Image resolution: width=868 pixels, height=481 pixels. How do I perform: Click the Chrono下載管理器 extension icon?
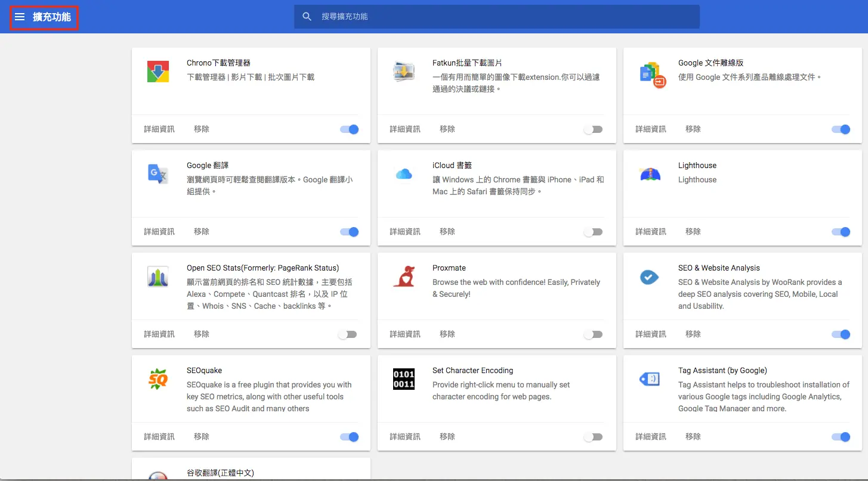[158, 72]
